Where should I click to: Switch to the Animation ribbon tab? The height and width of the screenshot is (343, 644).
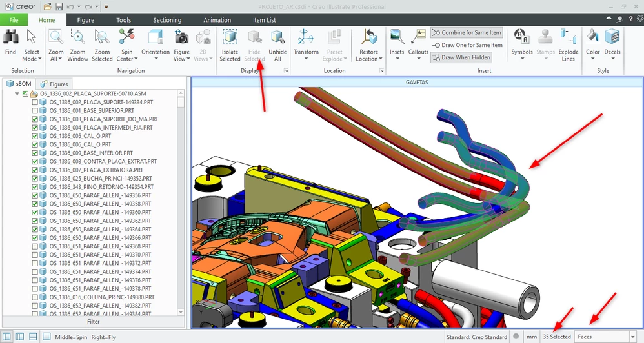click(217, 20)
